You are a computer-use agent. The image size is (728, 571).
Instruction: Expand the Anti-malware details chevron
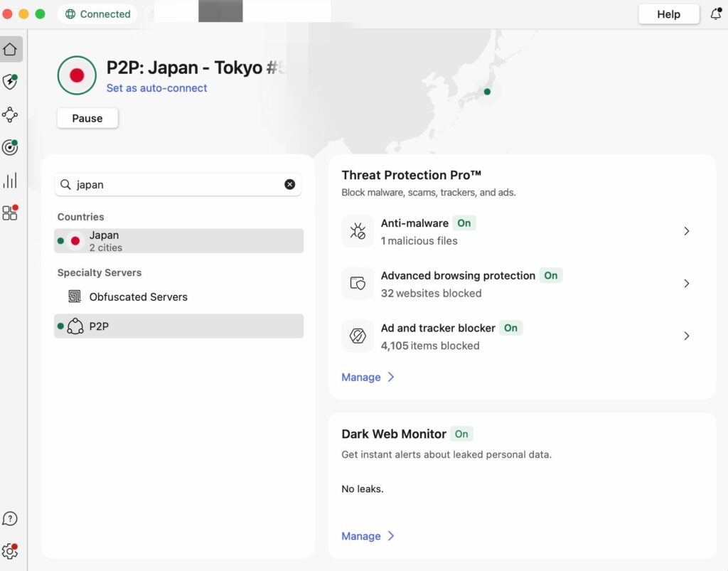[686, 231]
